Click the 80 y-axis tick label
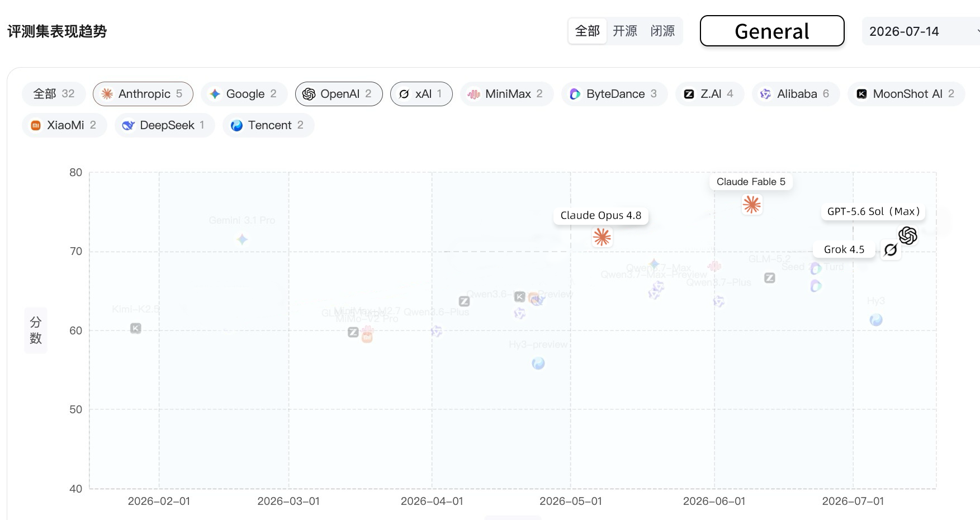The image size is (980, 520). [x=76, y=172]
